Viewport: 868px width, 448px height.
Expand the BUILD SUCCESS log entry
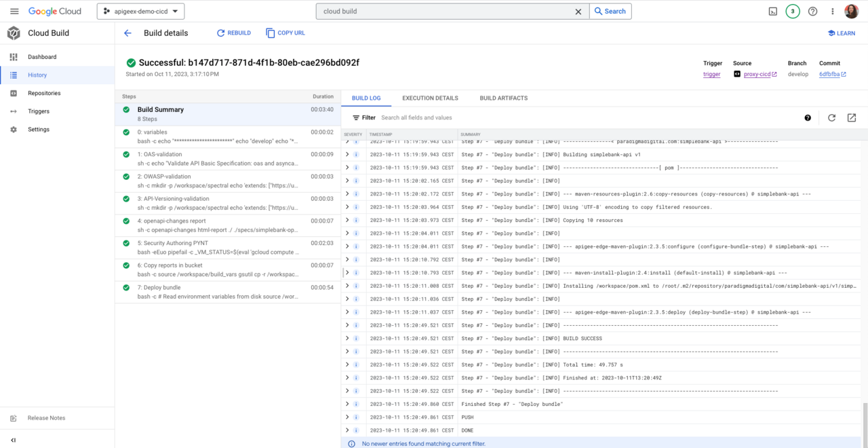[348, 338]
